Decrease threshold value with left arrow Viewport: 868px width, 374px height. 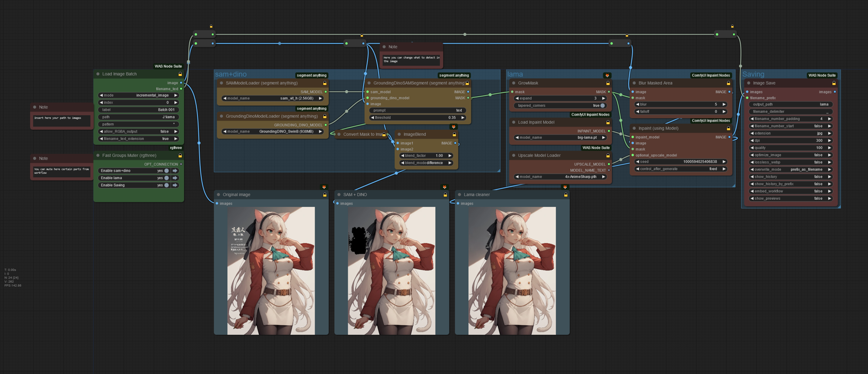coord(373,118)
